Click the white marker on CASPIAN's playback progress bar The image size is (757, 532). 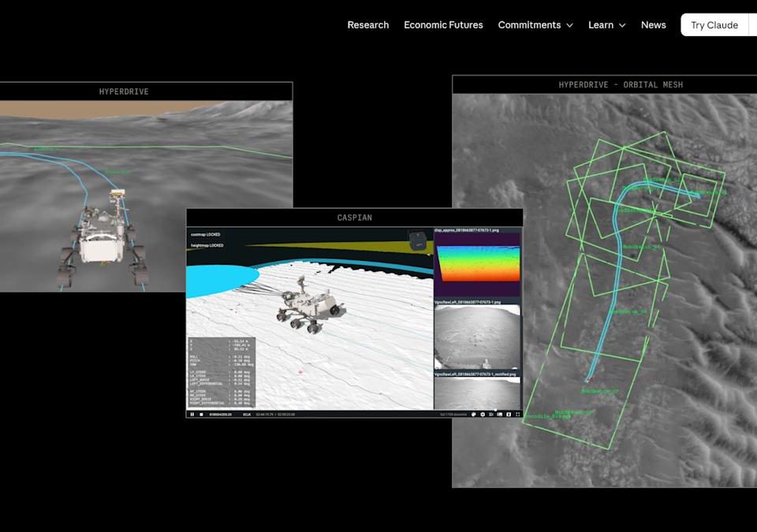click(495, 409)
